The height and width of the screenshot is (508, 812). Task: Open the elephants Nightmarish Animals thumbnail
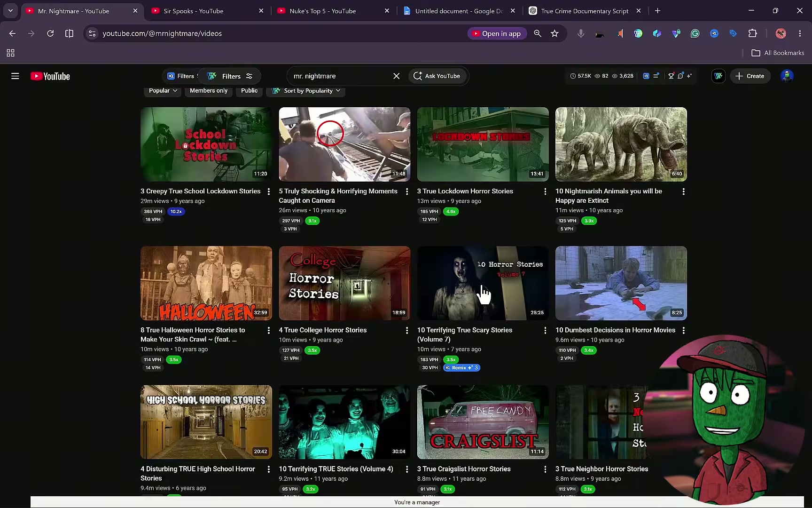click(621, 144)
